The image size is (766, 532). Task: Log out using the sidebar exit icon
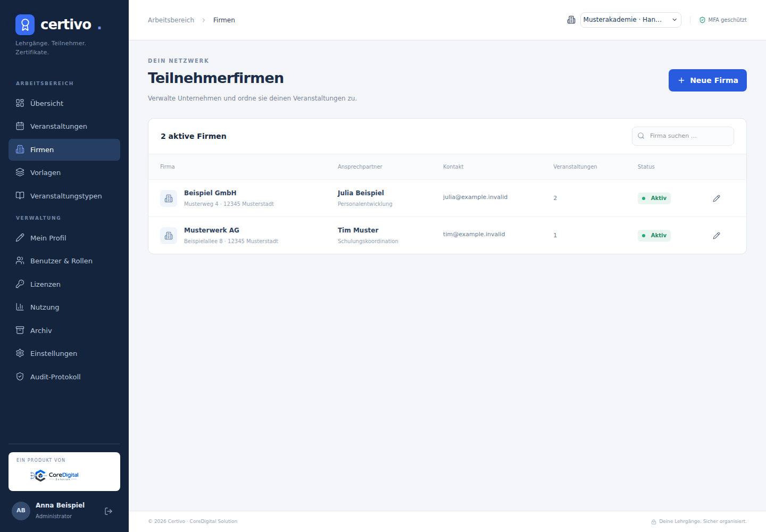[109, 511]
